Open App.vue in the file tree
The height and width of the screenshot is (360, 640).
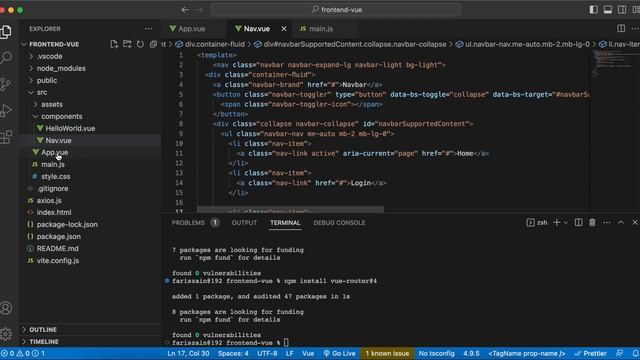pyautogui.click(x=55, y=152)
